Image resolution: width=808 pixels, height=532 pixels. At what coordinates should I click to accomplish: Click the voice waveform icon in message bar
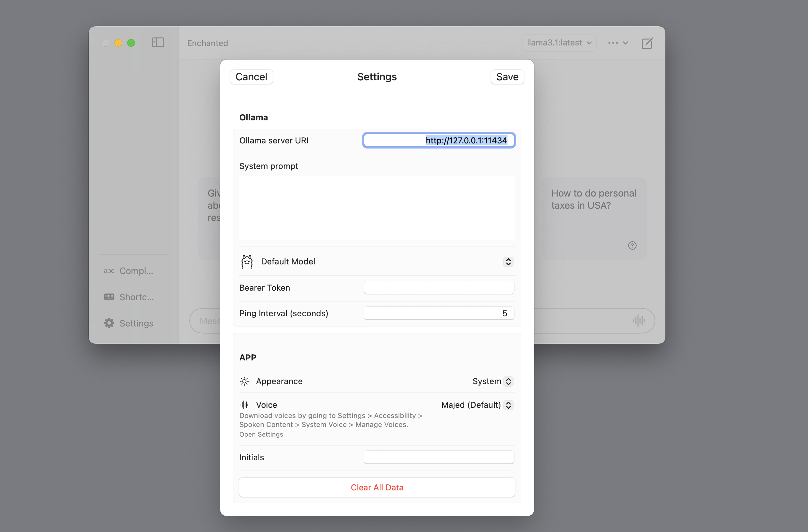pyautogui.click(x=639, y=320)
